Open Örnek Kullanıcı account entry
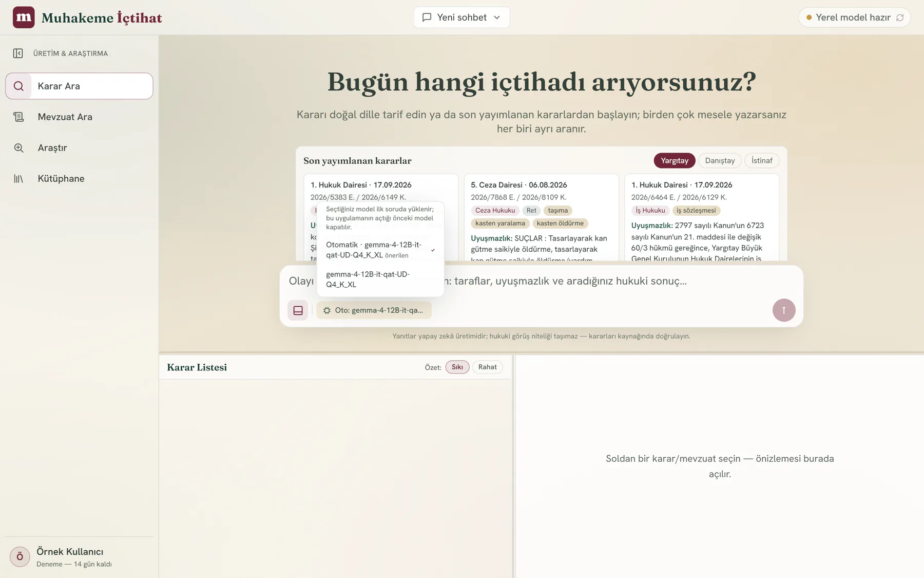This screenshot has height=578, width=924. point(79,556)
